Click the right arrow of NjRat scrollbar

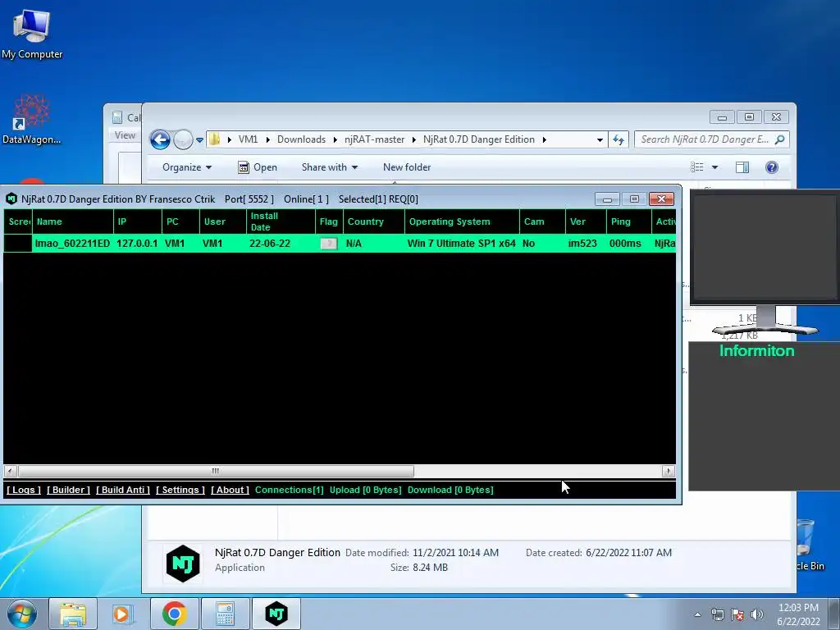[668, 471]
